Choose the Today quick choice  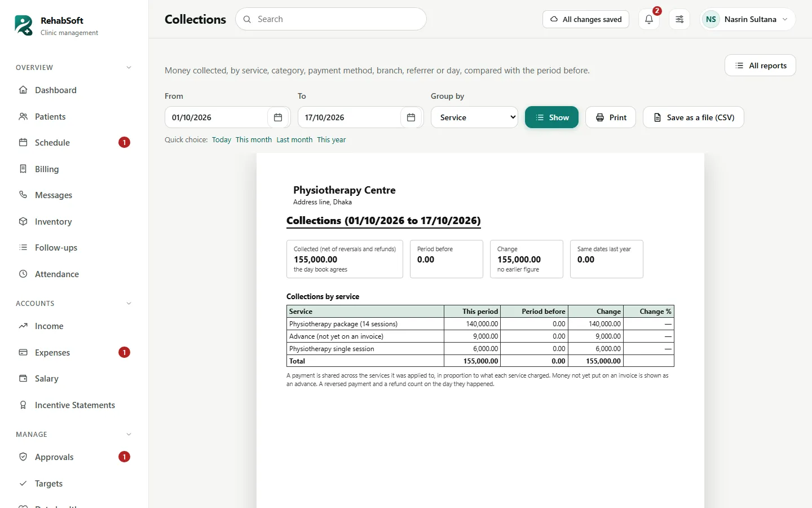(222, 140)
